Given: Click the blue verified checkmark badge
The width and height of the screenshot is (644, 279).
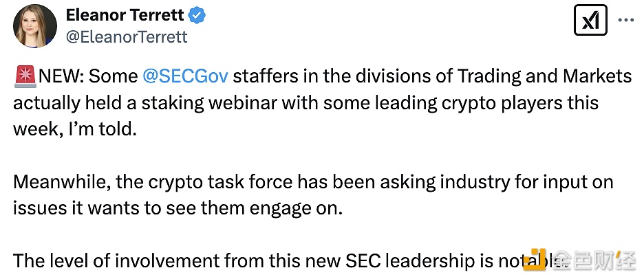Looking at the screenshot, I should (x=195, y=14).
